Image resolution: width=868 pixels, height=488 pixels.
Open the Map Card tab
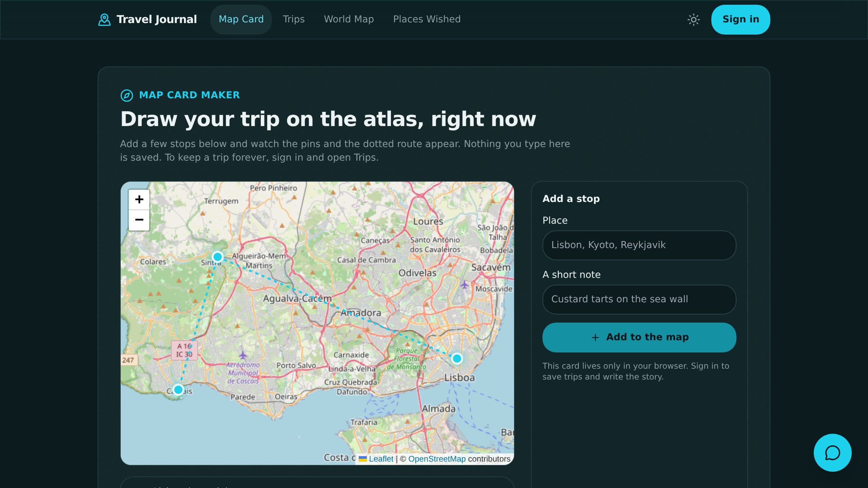click(241, 19)
